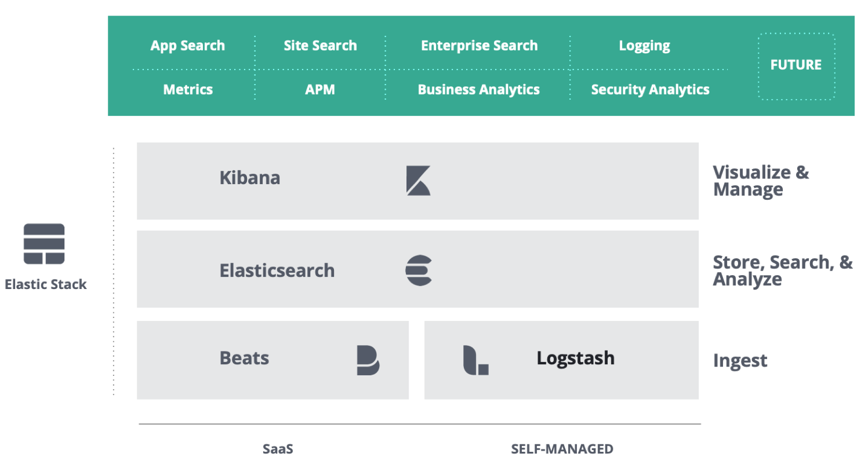Viewport: 868px width, 468px height.
Task: Click the Kibana logo icon
Action: tap(418, 180)
